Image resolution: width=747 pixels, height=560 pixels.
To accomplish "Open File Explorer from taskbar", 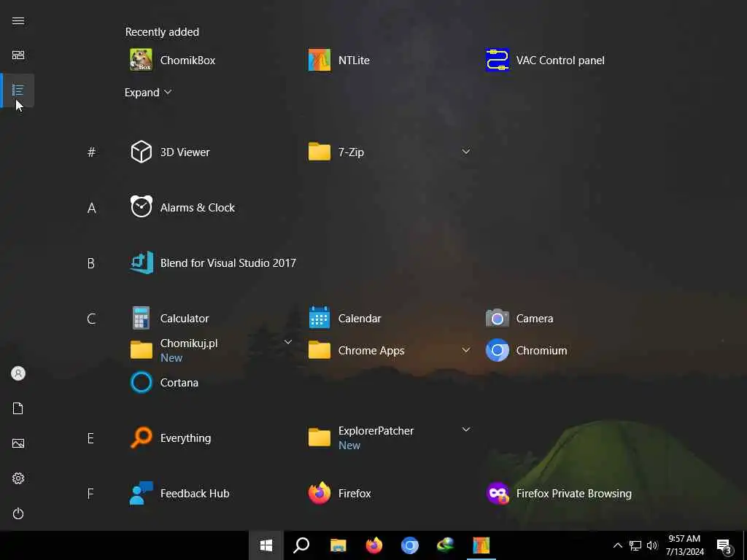I will [338, 545].
